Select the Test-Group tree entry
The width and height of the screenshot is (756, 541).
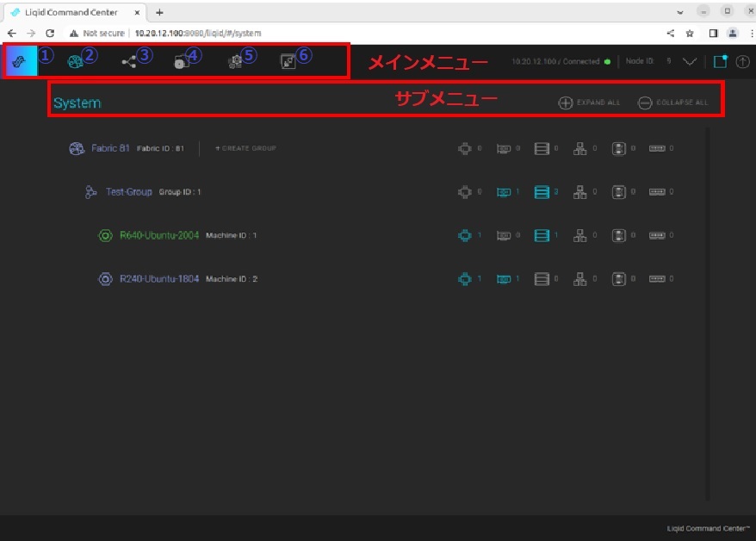(x=129, y=192)
